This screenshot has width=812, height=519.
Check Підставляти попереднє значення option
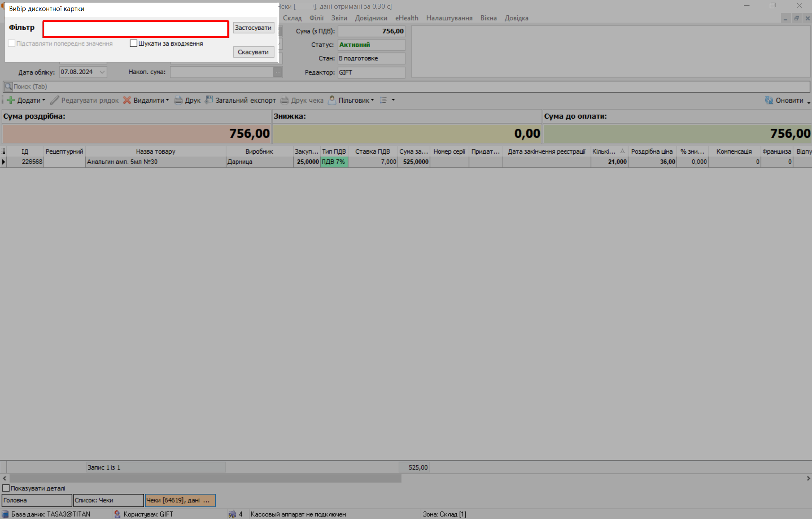[12, 43]
